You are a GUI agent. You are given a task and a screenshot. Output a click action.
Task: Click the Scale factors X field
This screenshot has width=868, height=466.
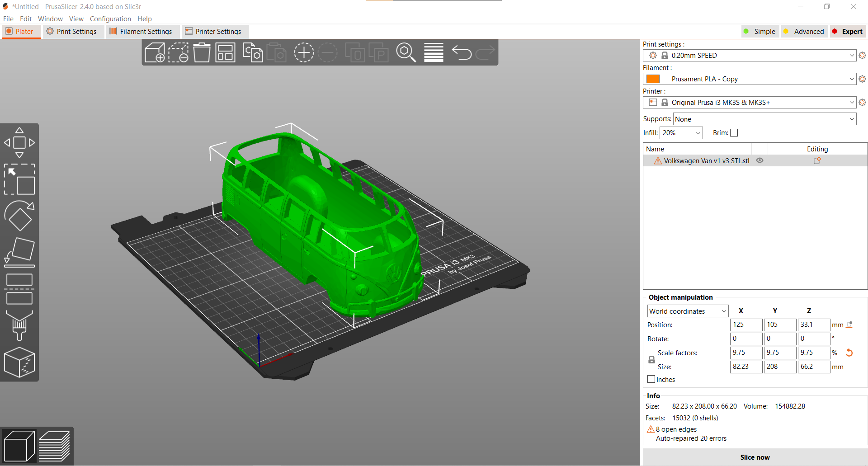[x=746, y=353]
